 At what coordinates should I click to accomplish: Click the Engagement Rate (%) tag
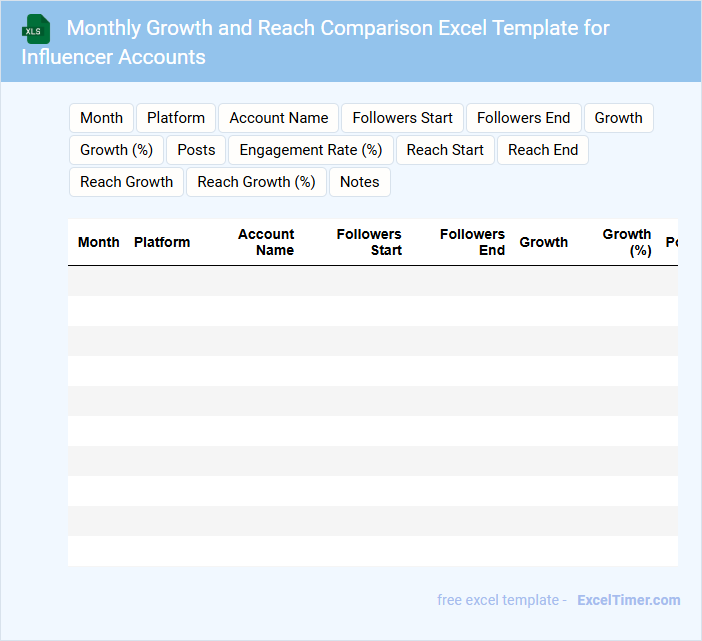pos(311,150)
